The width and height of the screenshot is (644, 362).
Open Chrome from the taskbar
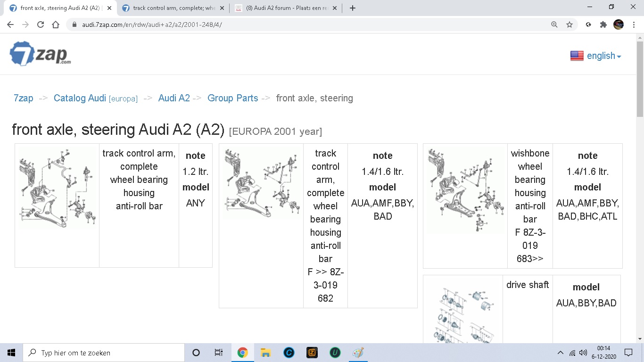243,353
